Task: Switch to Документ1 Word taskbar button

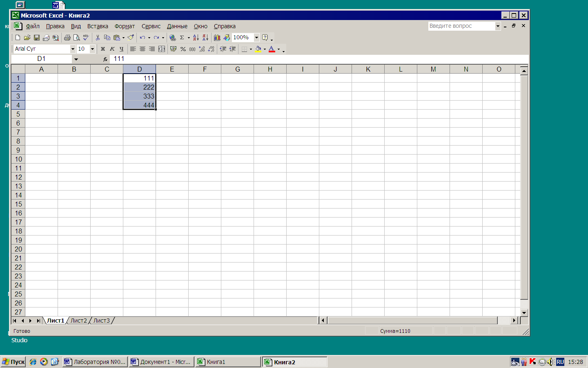Action: [x=161, y=362]
